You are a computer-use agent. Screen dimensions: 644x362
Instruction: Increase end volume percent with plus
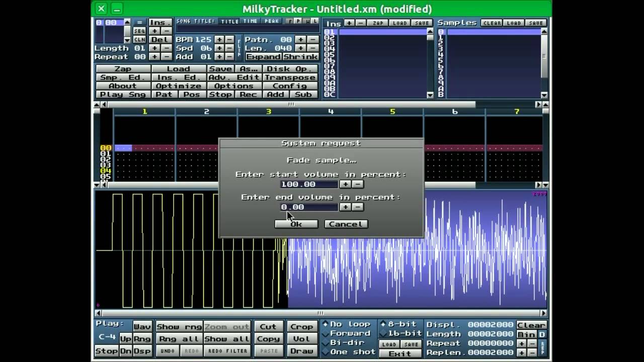346,207
